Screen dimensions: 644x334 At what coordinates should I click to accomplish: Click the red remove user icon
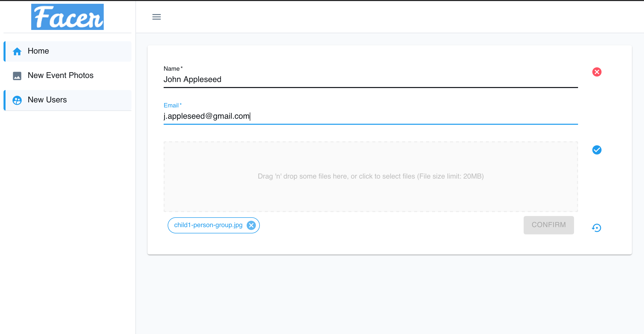point(597,72)
